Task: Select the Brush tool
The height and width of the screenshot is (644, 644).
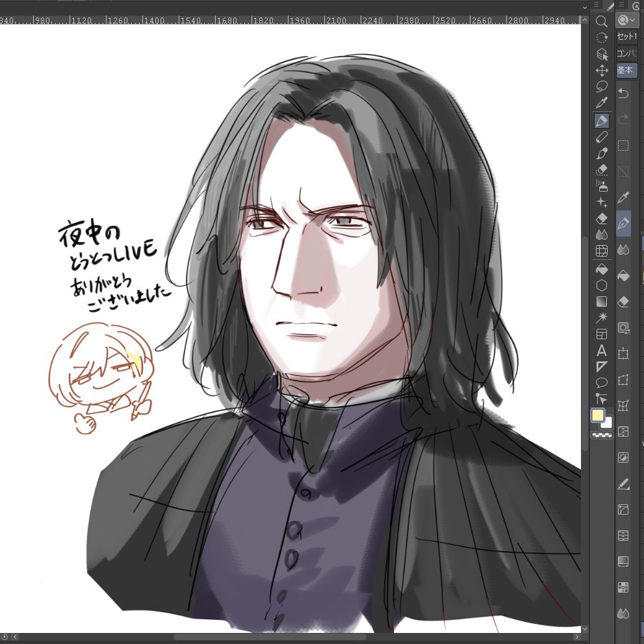Action: click(601, 153)
